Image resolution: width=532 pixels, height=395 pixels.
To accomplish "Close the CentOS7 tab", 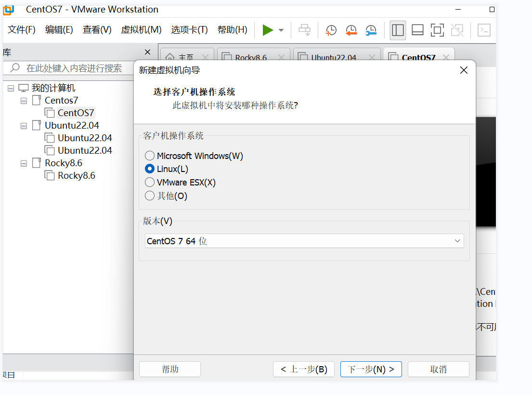I will pos(446,57).
